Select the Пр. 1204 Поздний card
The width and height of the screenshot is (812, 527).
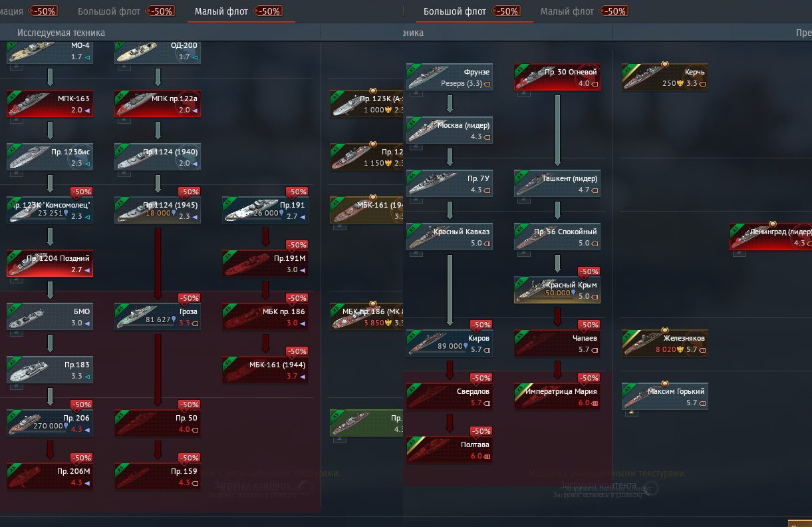50,263
